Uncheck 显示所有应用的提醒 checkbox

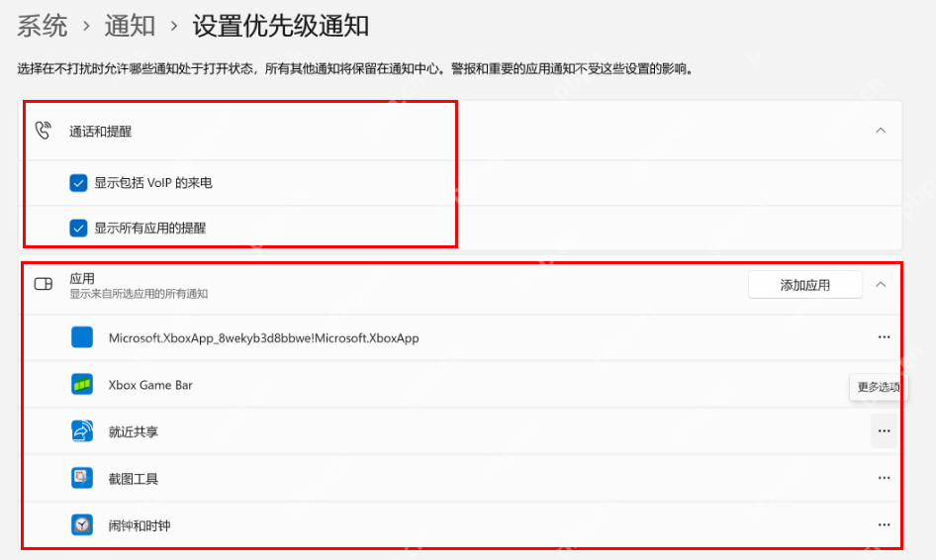[78, 229]
